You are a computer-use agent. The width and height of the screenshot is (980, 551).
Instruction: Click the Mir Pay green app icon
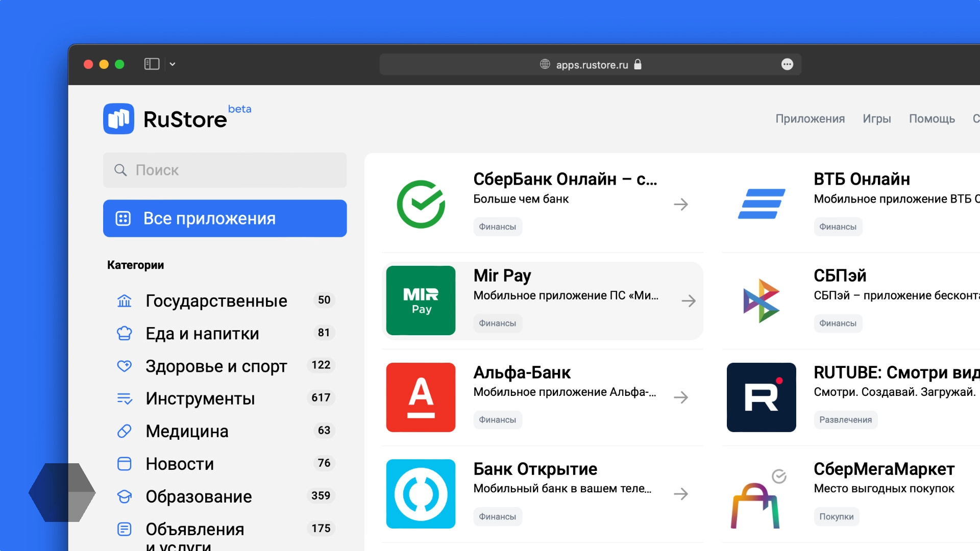point(421,300)
